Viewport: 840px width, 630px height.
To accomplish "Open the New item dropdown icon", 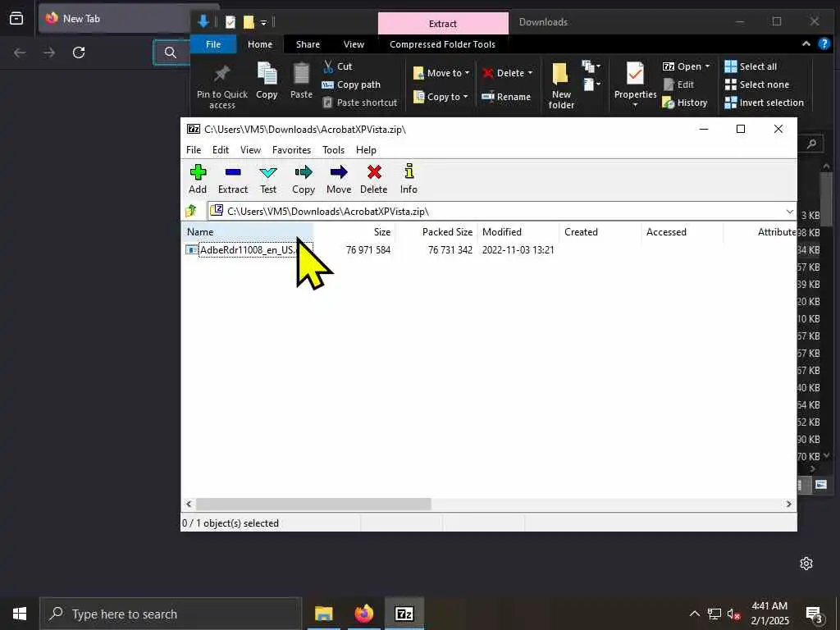I will (x=591, y=66).
